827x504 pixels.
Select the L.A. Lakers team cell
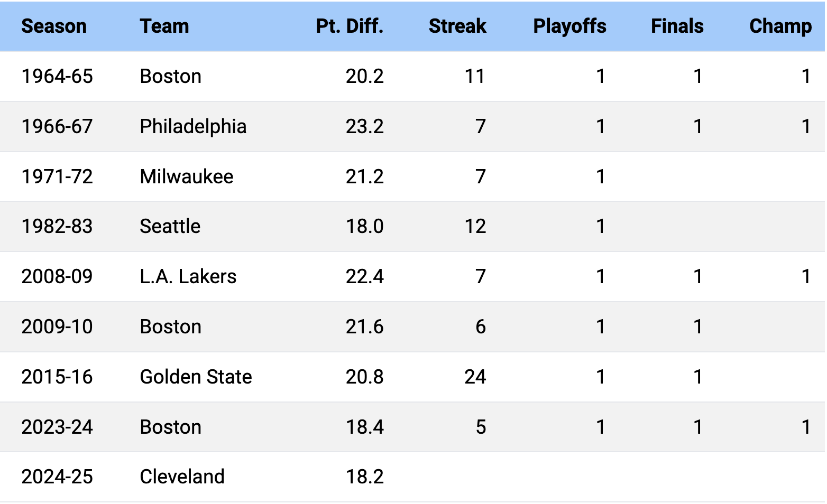point(188,276)
